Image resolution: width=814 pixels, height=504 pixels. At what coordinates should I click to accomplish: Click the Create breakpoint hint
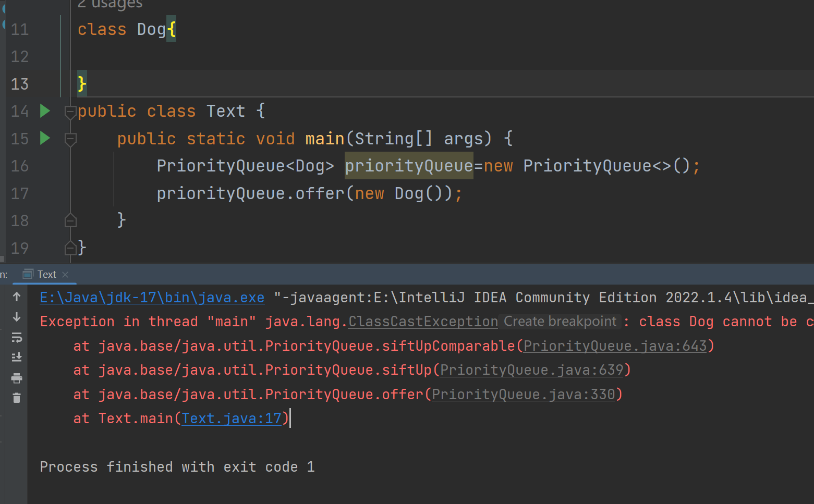coord(560,321)
